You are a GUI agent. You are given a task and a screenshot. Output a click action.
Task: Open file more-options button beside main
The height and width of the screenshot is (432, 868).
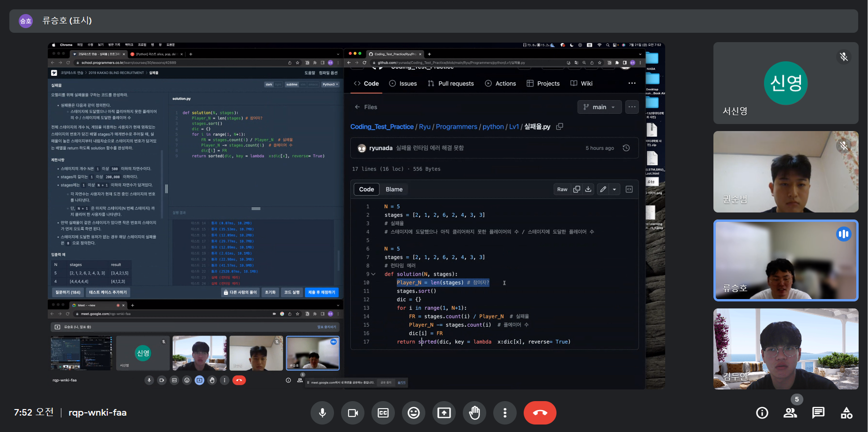[x=632, y=107]
